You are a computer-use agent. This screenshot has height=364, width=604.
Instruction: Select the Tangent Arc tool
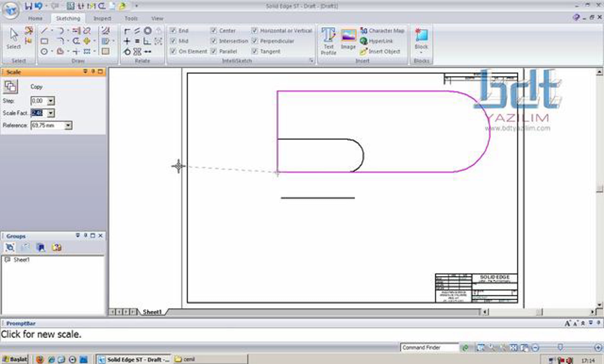click(60, 31)
